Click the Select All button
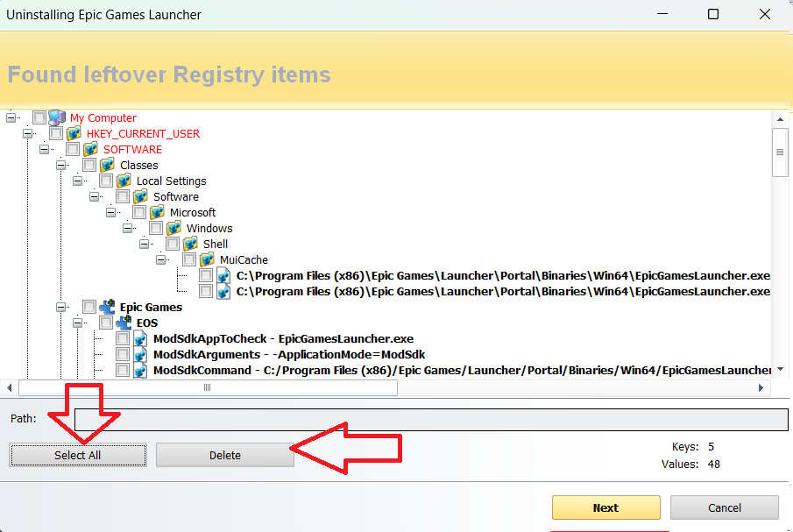The image size is (793, 532). point(78,455)
